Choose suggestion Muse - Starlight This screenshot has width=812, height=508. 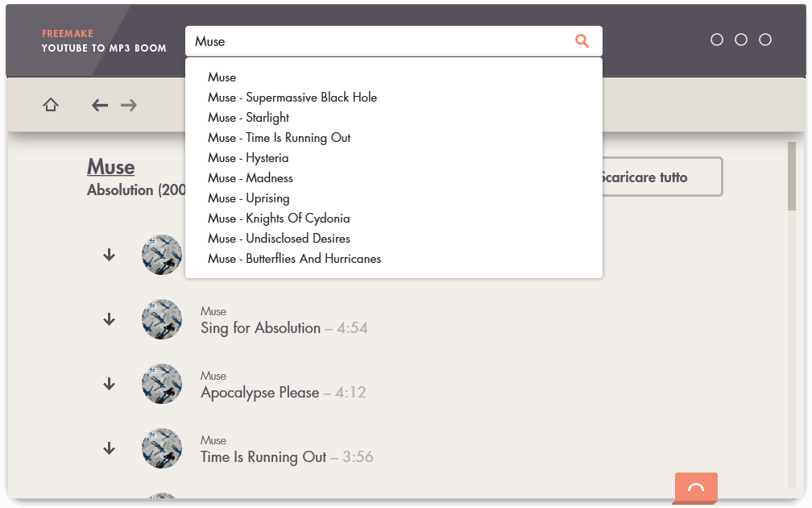pos(248,118)
